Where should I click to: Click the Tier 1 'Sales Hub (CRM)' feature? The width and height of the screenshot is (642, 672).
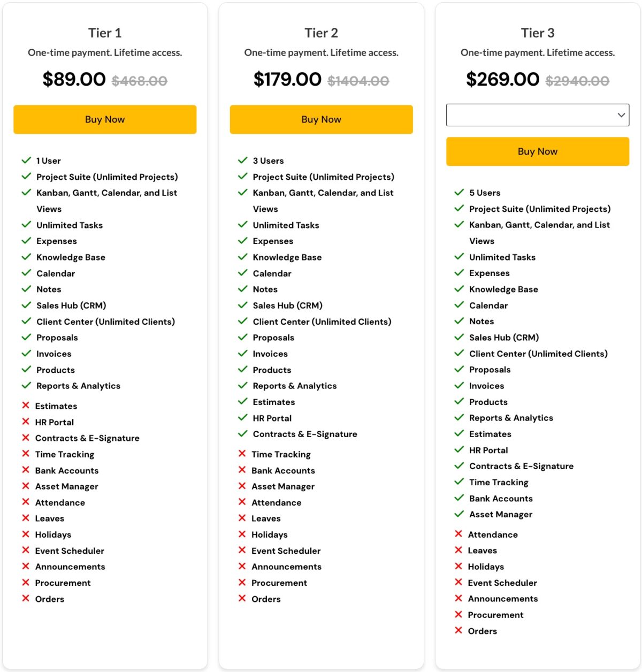[71, 306]
